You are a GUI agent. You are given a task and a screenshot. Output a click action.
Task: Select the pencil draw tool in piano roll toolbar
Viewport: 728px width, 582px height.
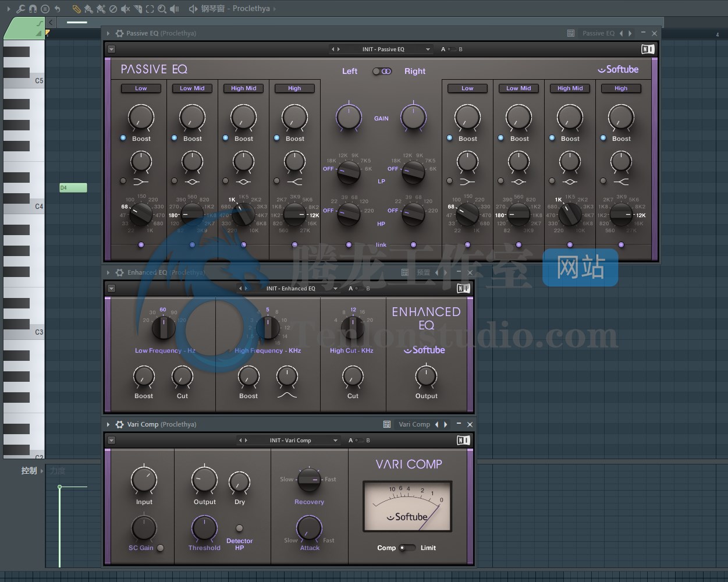pos(76,9)
